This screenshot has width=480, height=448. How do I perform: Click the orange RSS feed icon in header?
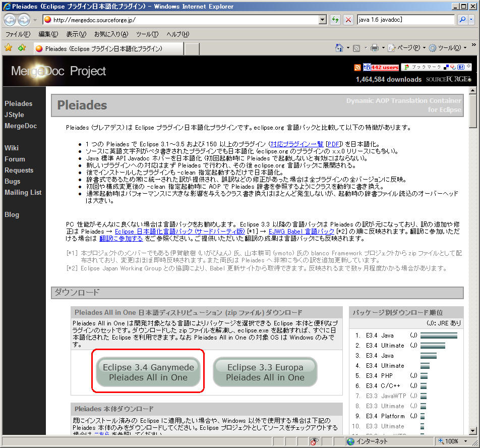pyautogui.click(x=357, y=68)
